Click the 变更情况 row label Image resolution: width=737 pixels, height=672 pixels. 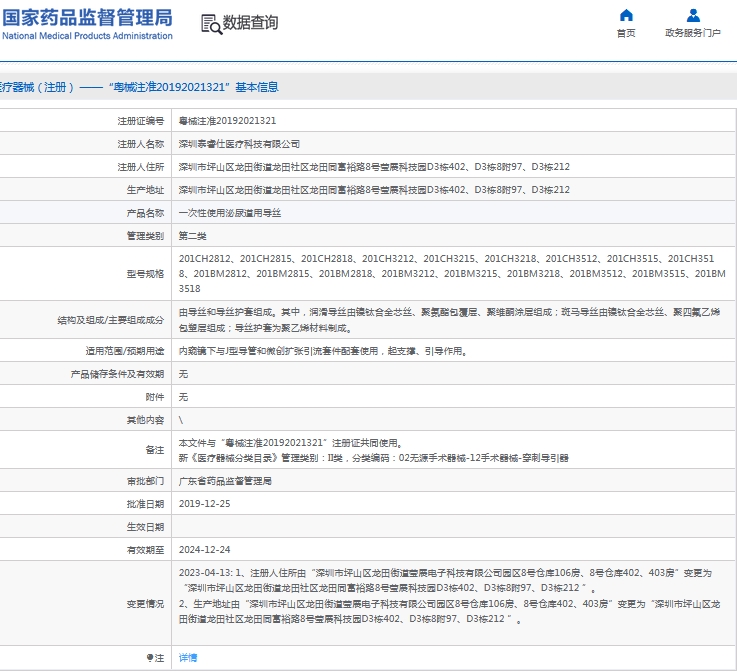coord(145,604)
